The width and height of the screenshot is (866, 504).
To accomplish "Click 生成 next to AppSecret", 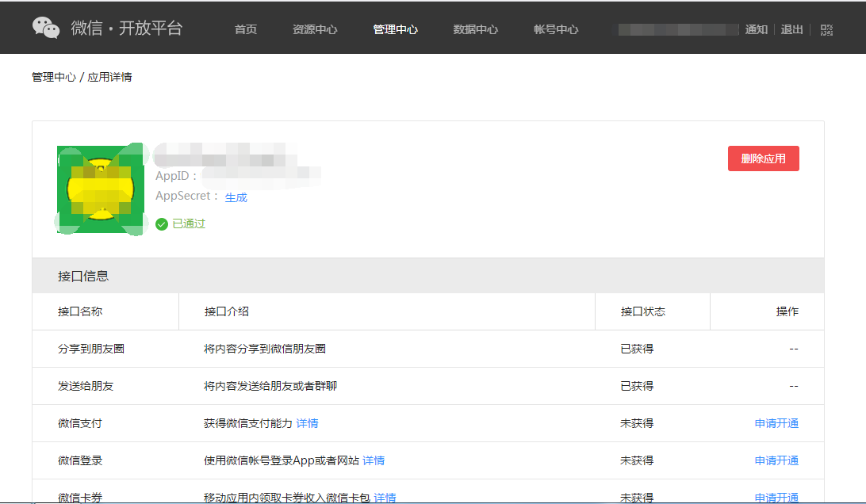I will tap(236, 197).
